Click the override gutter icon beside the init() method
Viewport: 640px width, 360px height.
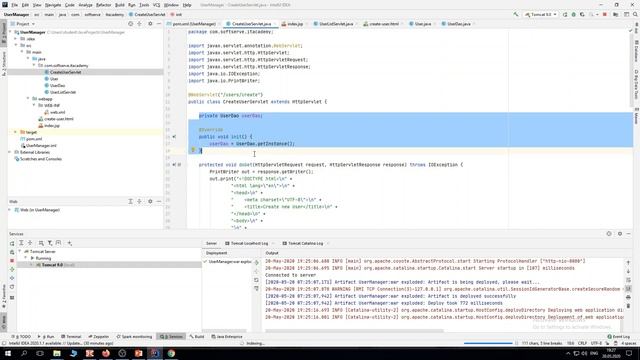point(174,137)
